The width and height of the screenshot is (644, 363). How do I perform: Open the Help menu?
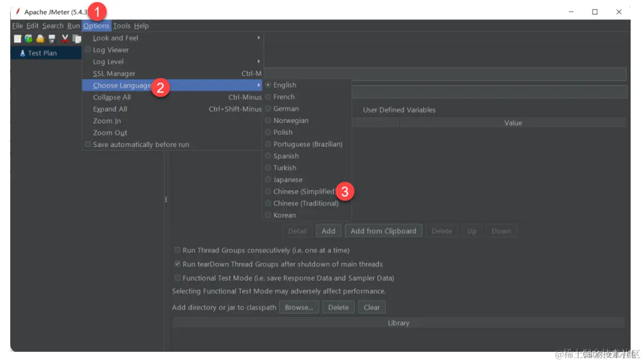point(142,26)
